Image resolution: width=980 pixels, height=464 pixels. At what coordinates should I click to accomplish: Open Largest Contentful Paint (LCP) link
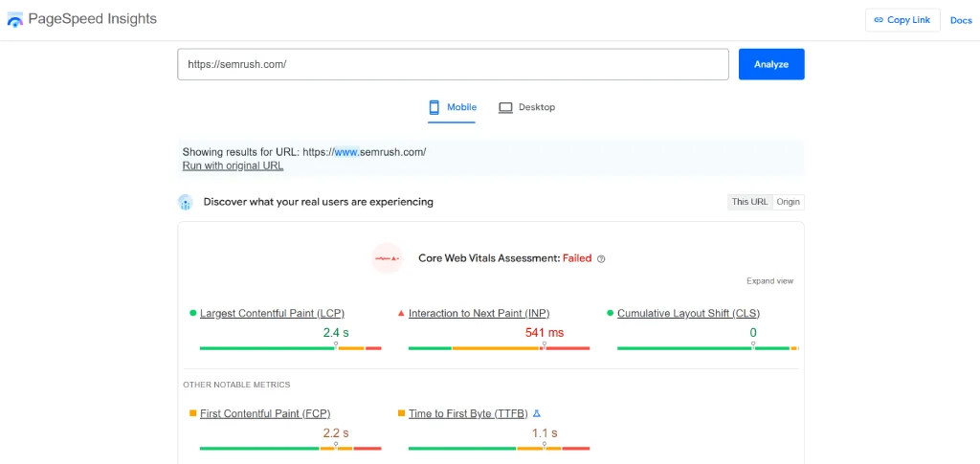coord(272,313)
